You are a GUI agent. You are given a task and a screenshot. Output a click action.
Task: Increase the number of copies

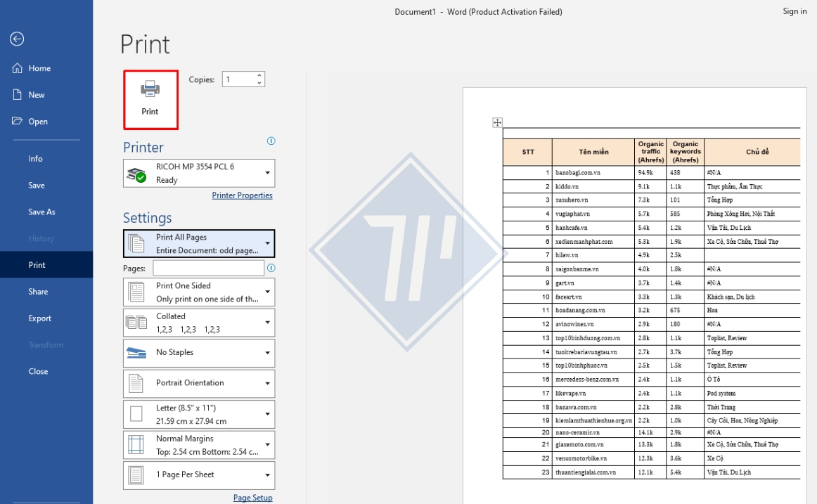tap(259, 76)
